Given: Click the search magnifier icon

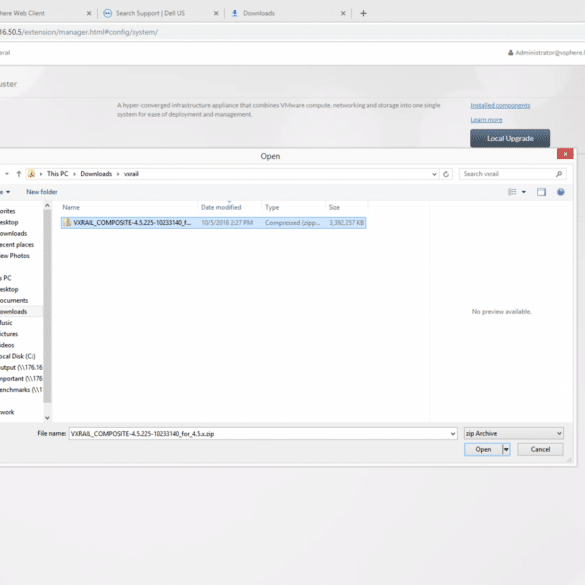Looking at the screenshot, I should point(559,174).
